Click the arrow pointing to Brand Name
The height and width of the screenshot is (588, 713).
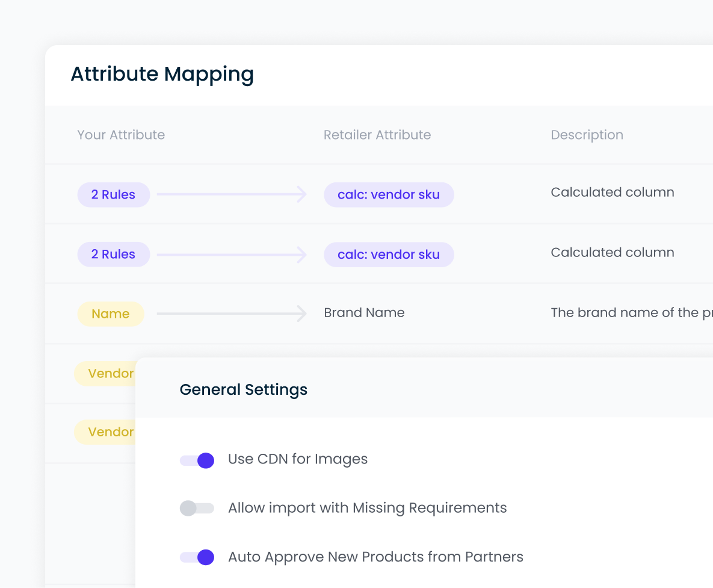(x=232, y=314)
